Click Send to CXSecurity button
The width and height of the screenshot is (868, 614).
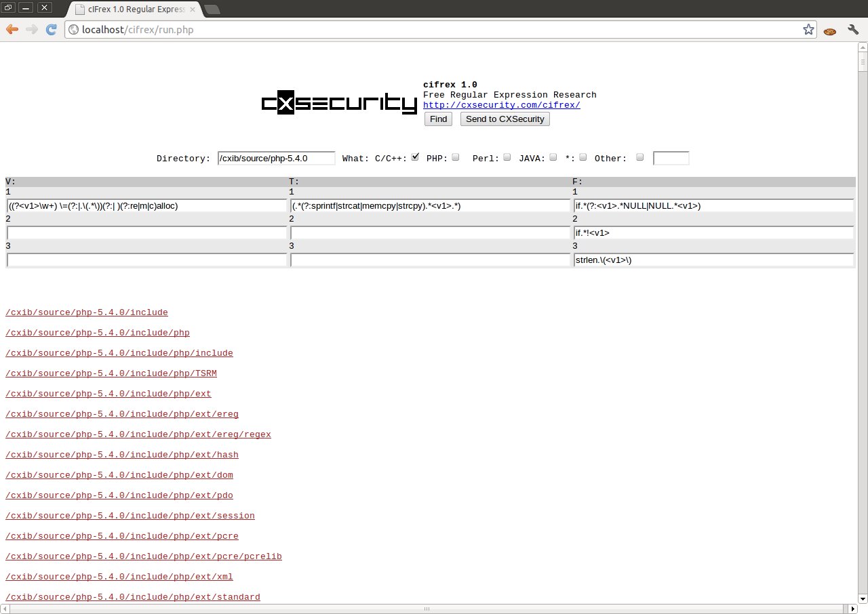505,119
